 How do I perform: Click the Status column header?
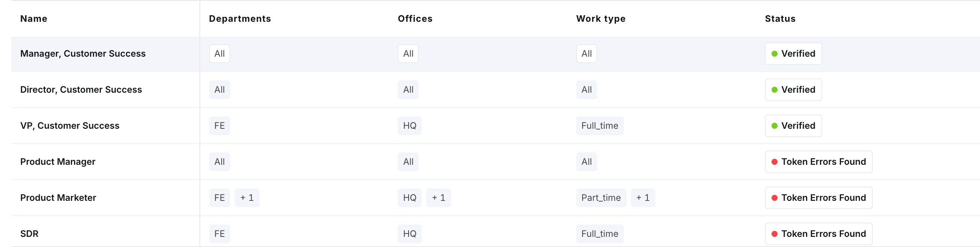[780, 19]
